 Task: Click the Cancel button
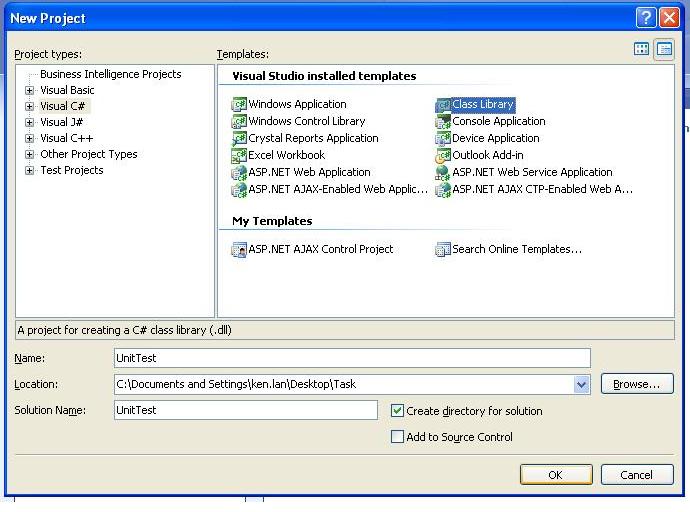[637, 475]
